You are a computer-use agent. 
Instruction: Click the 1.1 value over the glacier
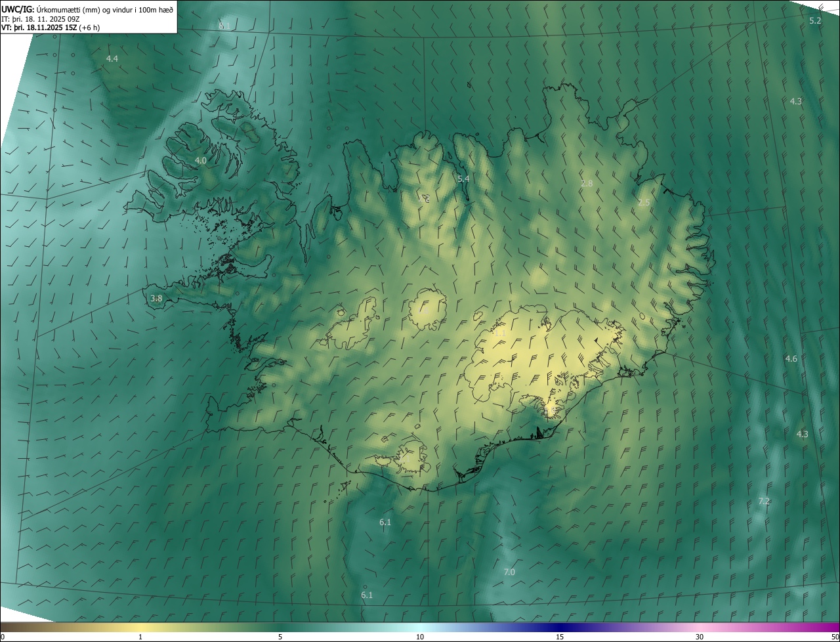coord(500,333)
